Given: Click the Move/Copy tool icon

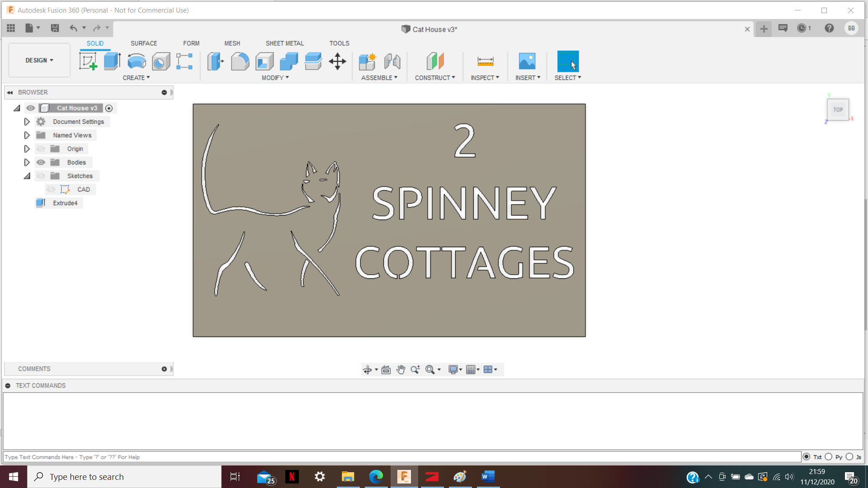Looking at the screenshot, I should click(x=337, y=61).
